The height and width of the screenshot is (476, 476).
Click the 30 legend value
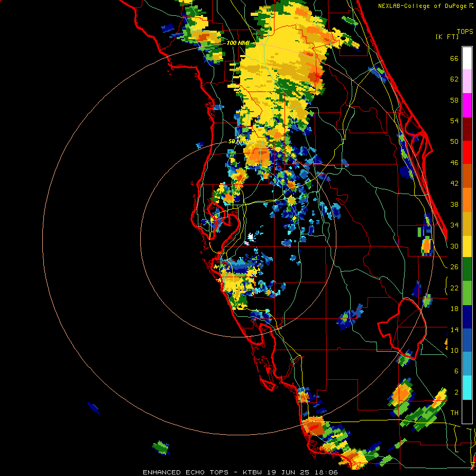(x=454, y=246)
